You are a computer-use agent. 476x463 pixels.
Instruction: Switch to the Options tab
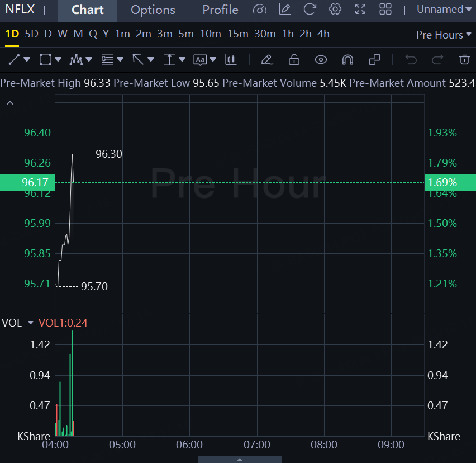point(153,10)
